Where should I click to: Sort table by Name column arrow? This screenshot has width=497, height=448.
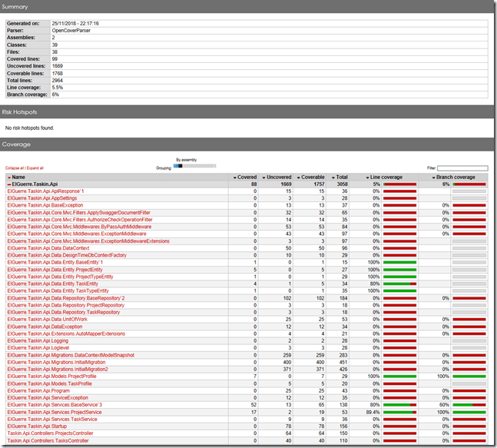coord(9,178)
